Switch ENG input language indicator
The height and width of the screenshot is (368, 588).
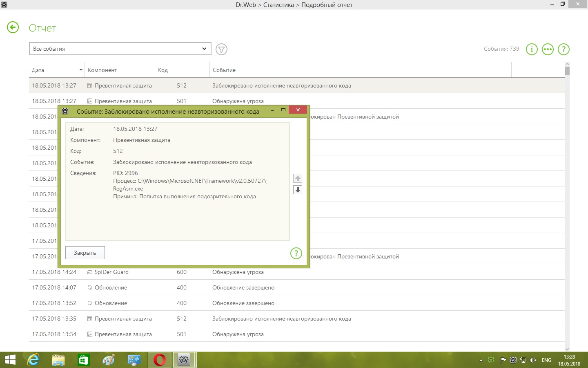[546, 360]
